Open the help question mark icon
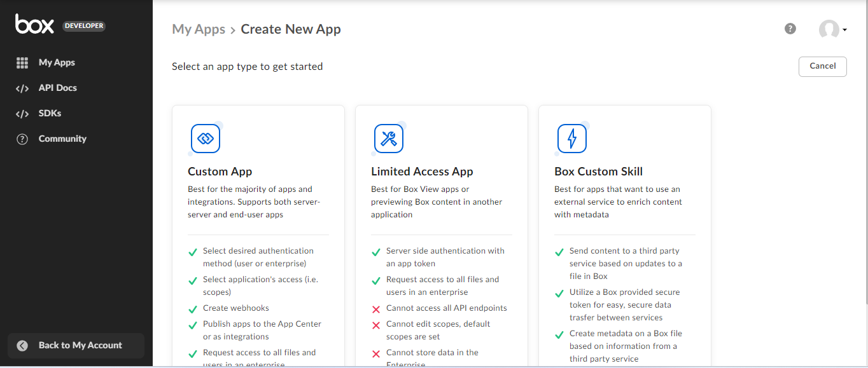This screenshot has height=368, width=868. pyautogui.click(x=790, y=29)
